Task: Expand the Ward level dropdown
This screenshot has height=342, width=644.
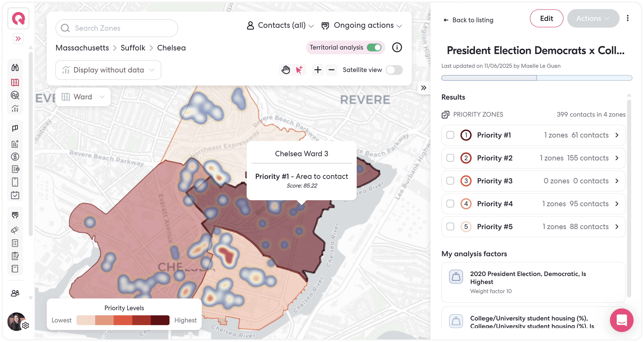Action: coord(83,97)
